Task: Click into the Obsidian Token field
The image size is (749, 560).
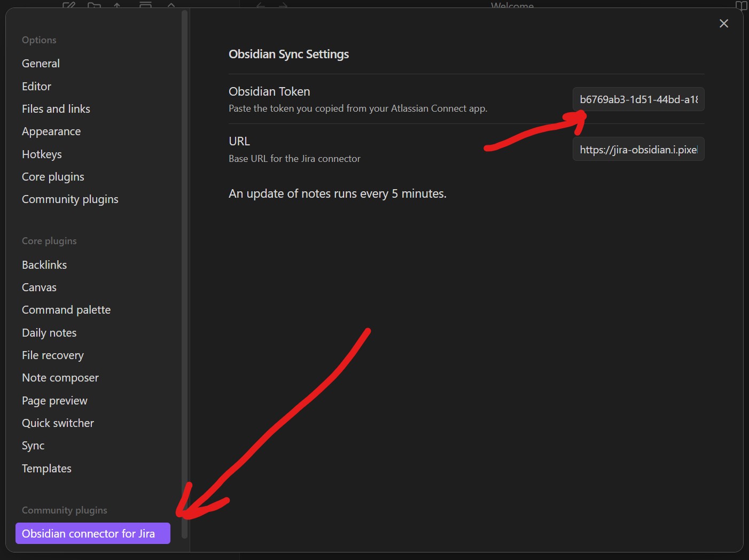Action: [638, 99]
